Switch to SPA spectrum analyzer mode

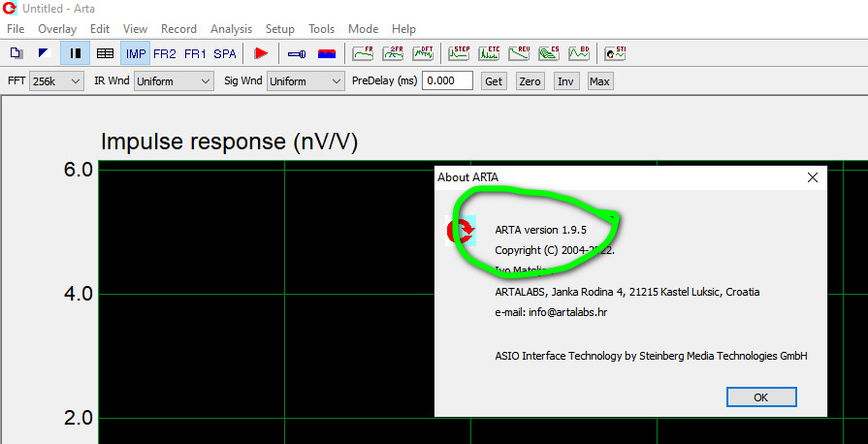[225, 53]
